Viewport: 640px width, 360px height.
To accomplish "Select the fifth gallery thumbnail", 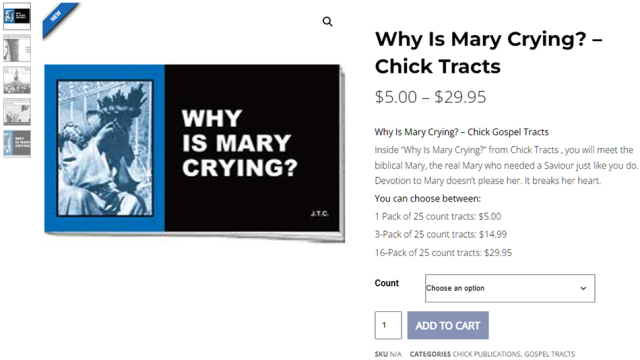I will pyautogui.click(x=17, y=144).
